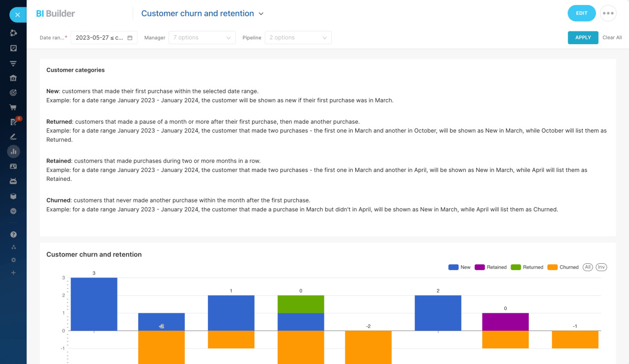Click the All legend selector button
The image size is (629, 364).
pos(588,267)
